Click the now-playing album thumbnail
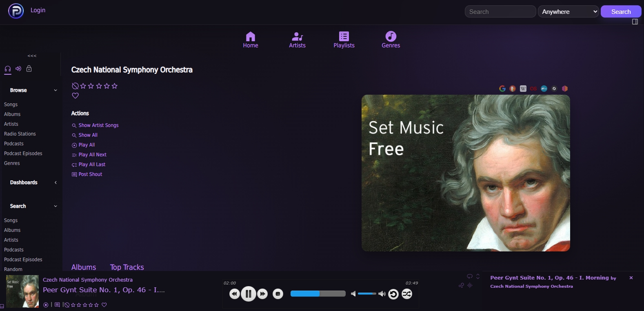Image resolution: width=644 pixels, height=311 pixels. [22, 291]
